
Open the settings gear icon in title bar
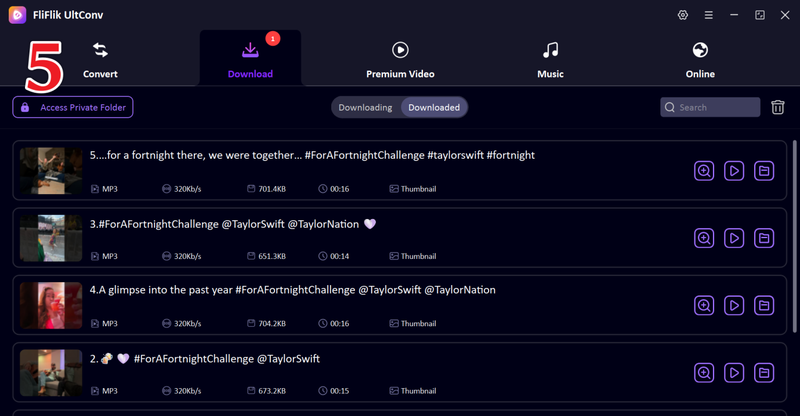click(x=683, y=15)
